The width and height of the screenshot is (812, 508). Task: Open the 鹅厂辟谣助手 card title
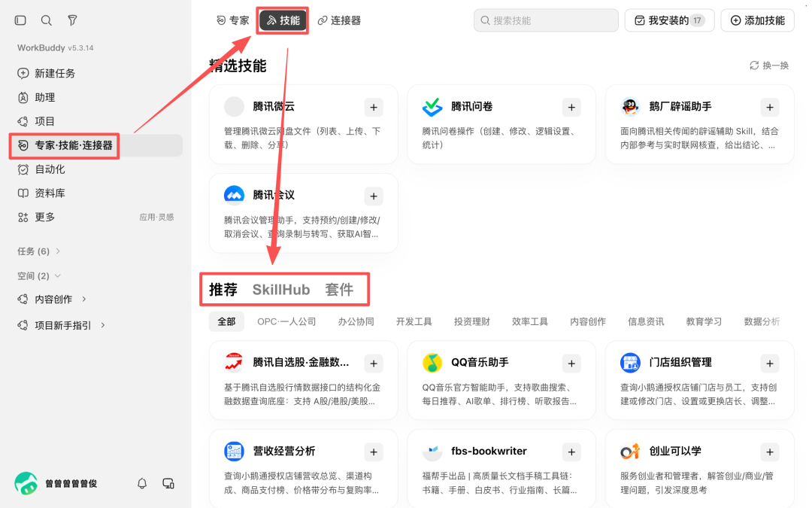[680, 106]
